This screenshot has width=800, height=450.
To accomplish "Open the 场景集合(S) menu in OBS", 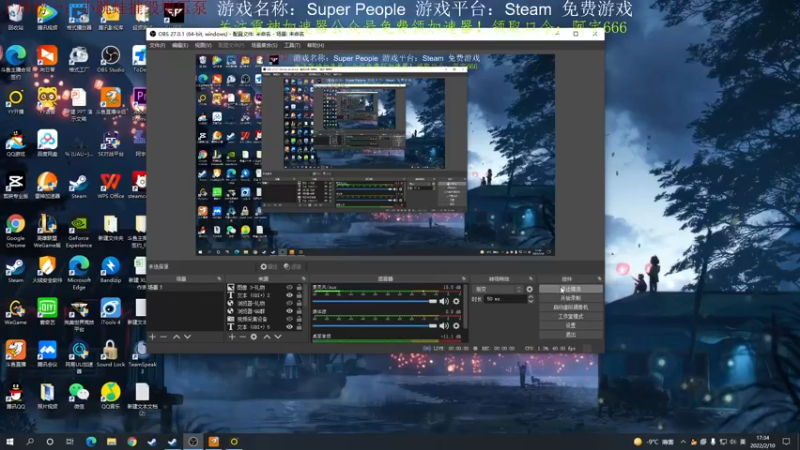I will (x=264, y=45).
